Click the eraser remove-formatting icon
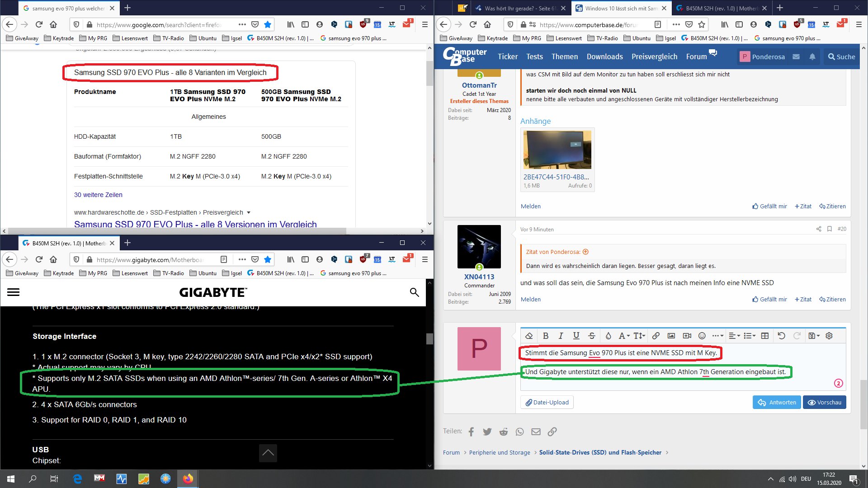Viewport: 868px width, 488px height. (529, 336)
